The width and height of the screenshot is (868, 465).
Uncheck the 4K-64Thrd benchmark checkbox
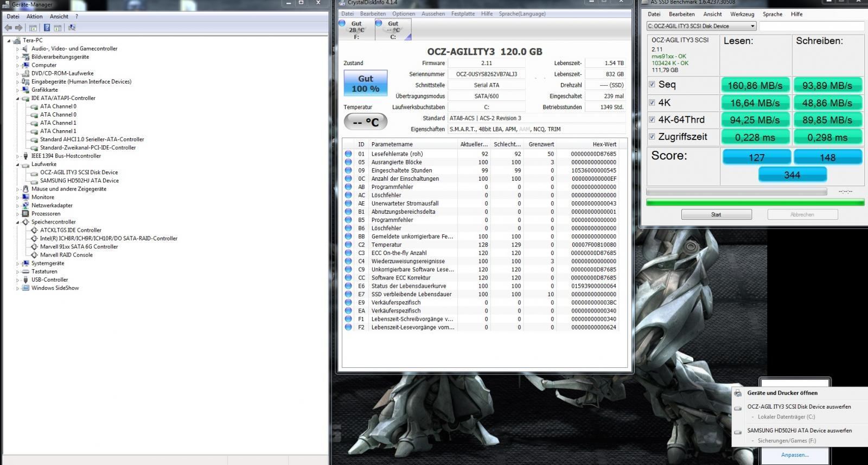click(x=652, y=119)
